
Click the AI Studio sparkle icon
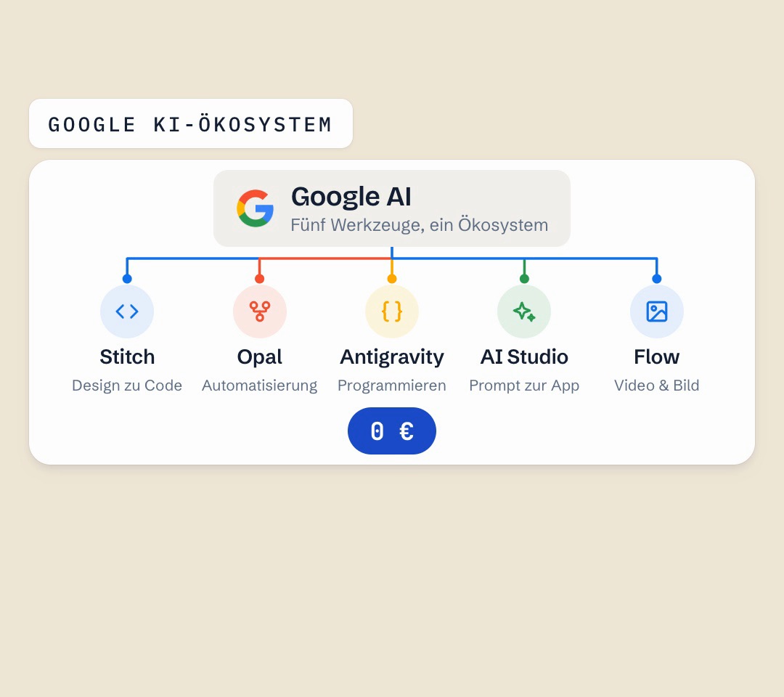(524, 311)
